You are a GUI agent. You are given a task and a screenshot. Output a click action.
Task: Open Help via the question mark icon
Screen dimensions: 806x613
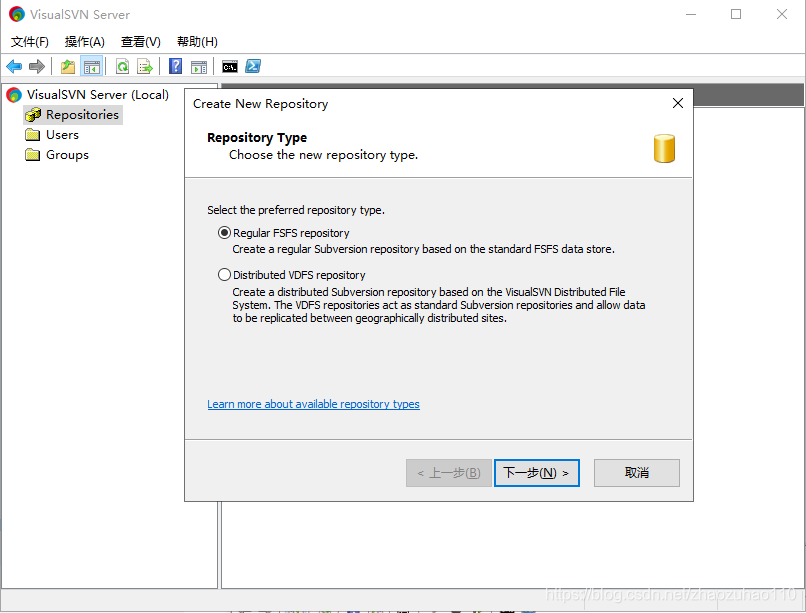click(x=175, y=66)
